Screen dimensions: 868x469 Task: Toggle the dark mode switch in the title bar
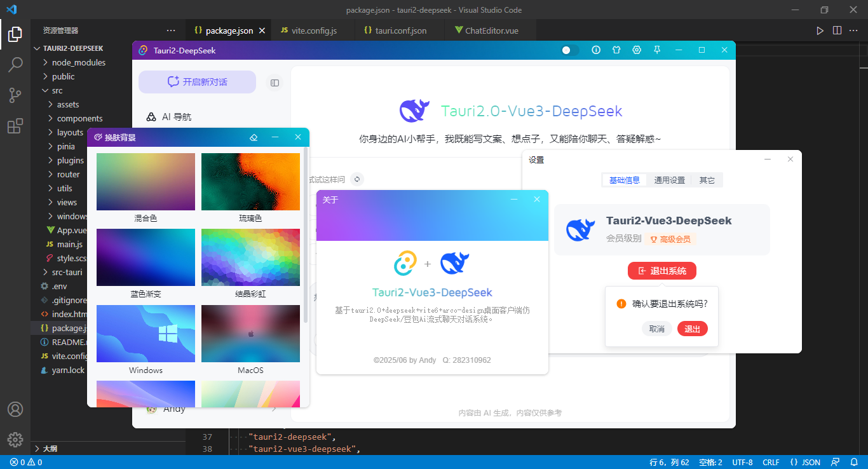[x=567, y=50]
